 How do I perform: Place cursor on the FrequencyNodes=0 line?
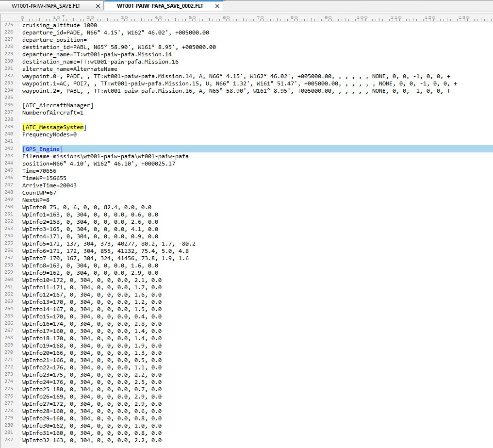[x=49, y=134]
